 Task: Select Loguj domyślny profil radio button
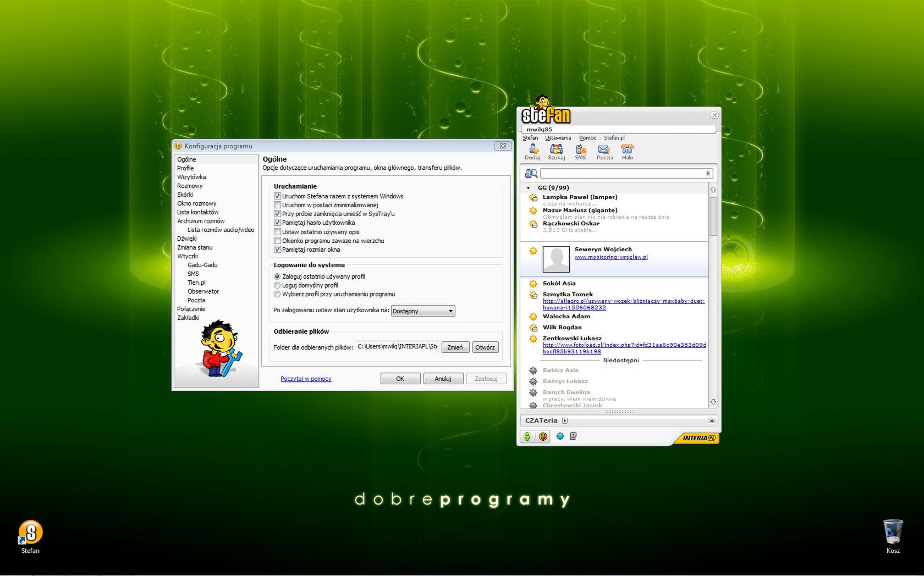277,285
